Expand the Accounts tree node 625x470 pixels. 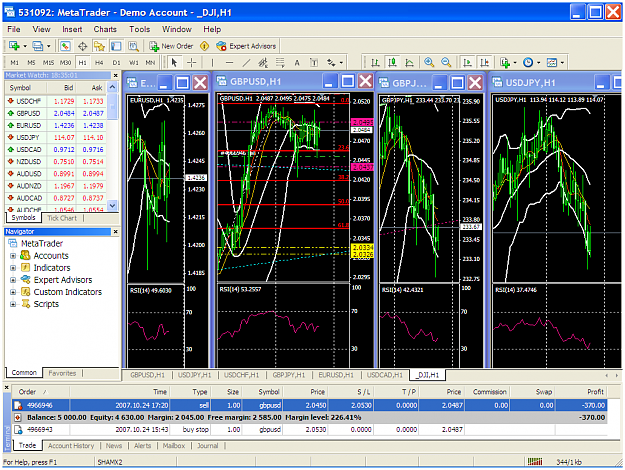click(13, 256)
